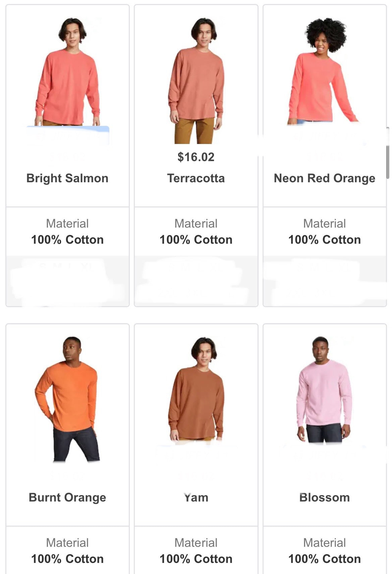This screenshot has width=392, height=574.
Task: Click the Neon Red Orange product name
Action: (324, 178)
